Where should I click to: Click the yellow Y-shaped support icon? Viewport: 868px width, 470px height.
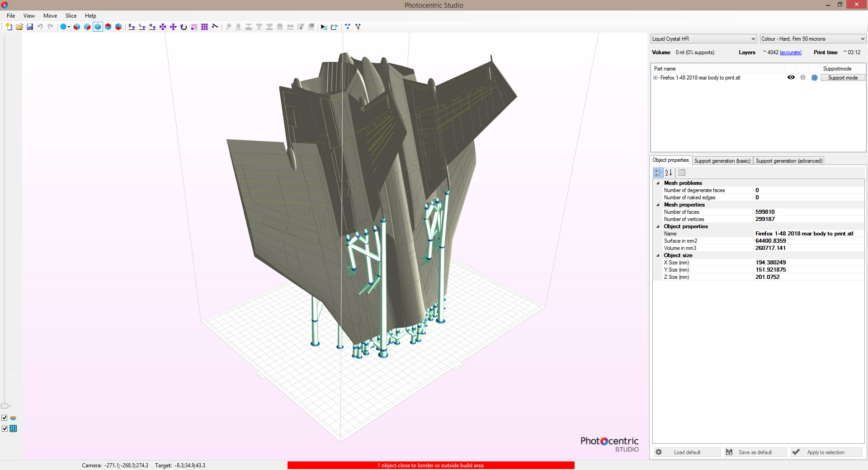click(358, 27)
